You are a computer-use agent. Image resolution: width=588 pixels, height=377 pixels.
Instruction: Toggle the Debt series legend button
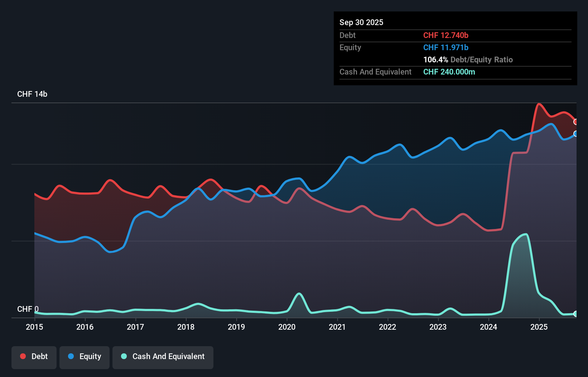(34, 357)
